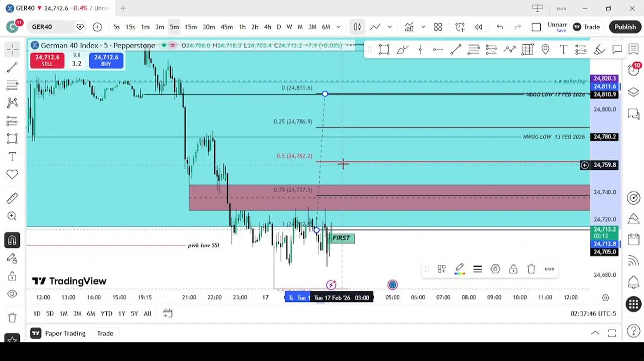
Task: Toggle hide all drawings eye icon
Action: point(12,294)
